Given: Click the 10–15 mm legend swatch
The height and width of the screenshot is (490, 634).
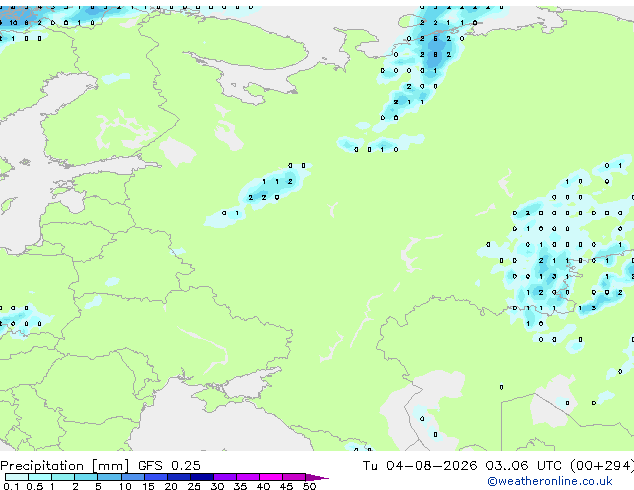Looking at the screenshot, I should coord(133,477).
